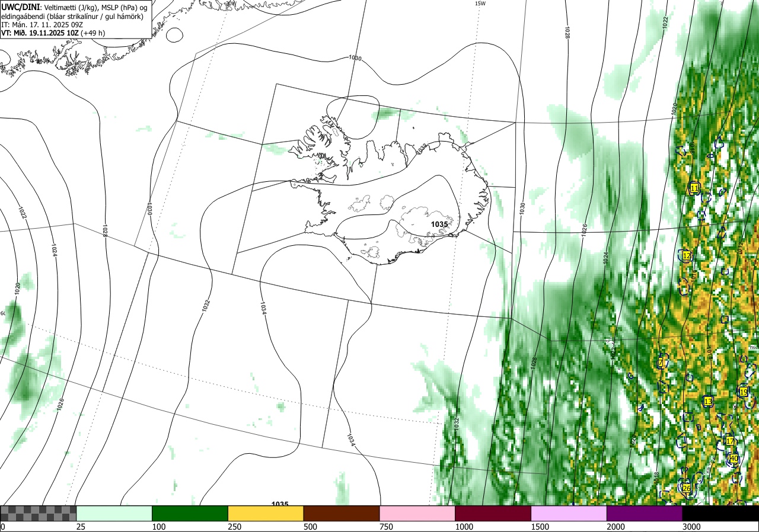Click the 'eldingaábendi' description line
Screen dimensions: 759x532
pyautogui.click(x=72, y=16)
